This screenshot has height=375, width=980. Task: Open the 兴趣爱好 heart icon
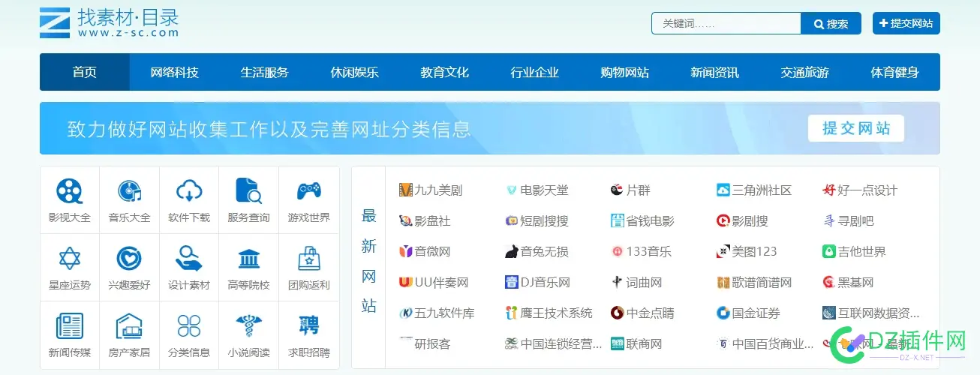pyautogui.click(x=129, y=259)
